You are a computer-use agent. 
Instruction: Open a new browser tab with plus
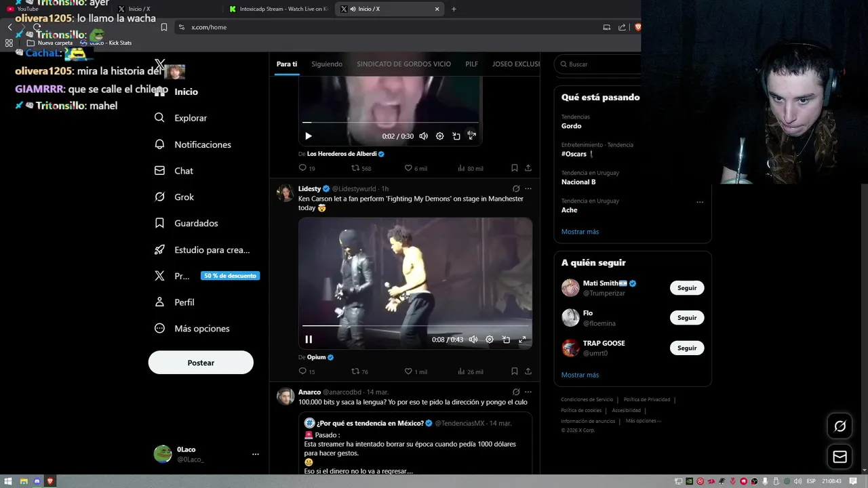tap(454, 9)
